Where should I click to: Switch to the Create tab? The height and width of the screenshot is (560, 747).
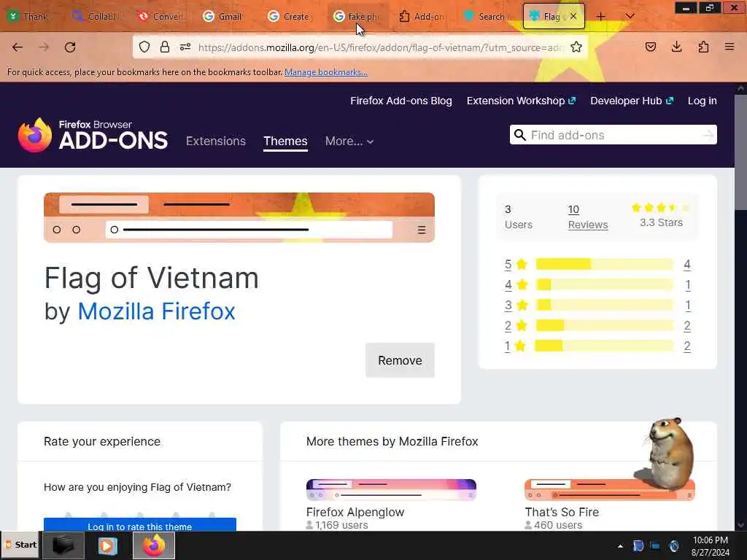coord(289,16)
